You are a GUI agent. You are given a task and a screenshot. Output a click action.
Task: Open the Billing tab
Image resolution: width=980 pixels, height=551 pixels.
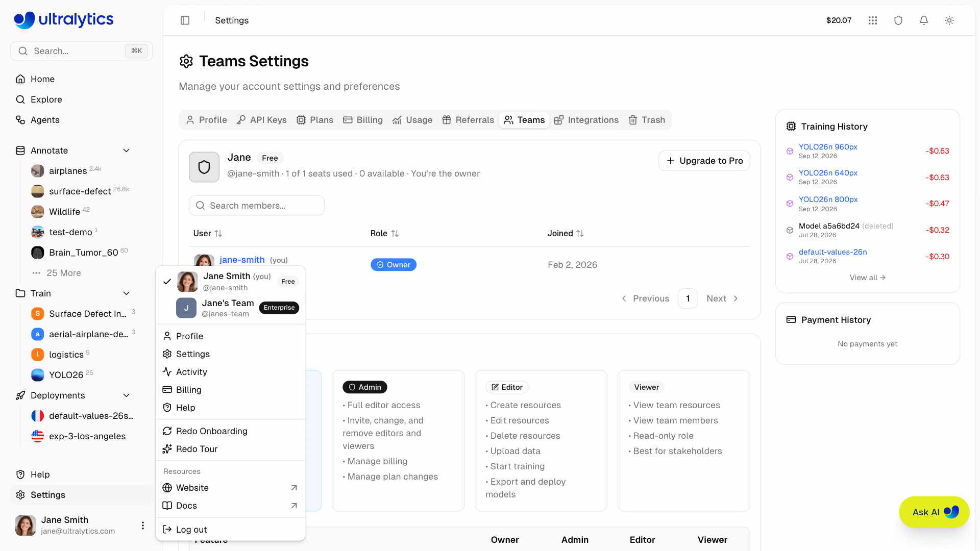click(x=363, y=120)
